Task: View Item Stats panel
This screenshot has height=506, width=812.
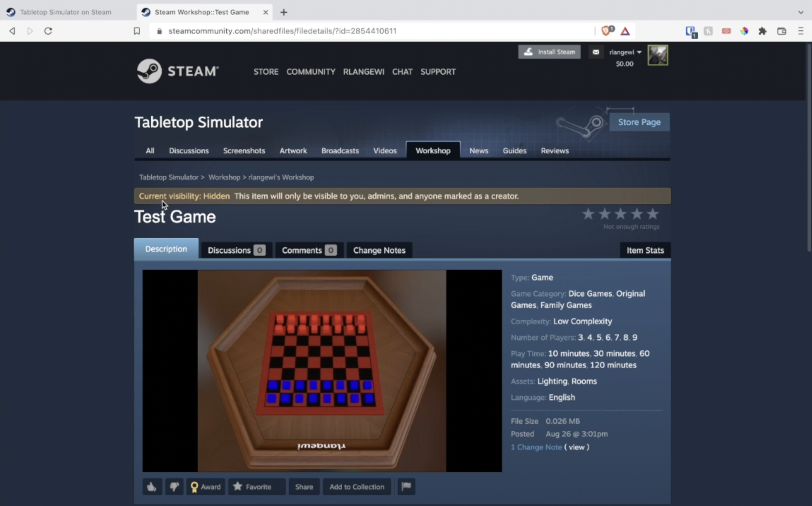Action: pyautogui.click(x=645, y=249)
